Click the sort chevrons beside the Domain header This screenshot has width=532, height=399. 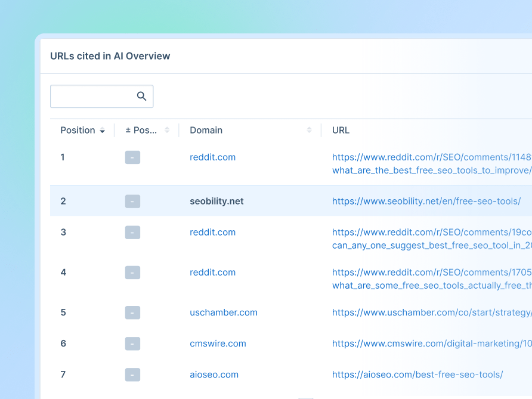(309, 130)
